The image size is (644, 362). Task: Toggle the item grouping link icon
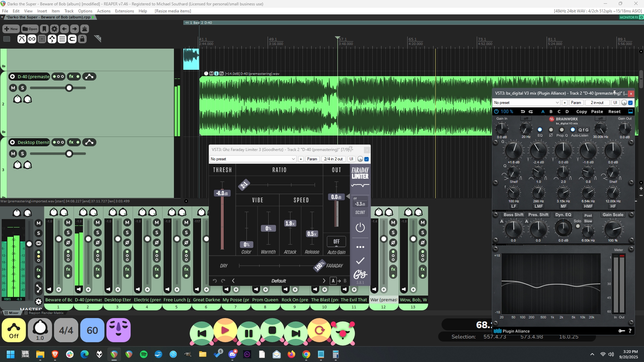(x=32, y=39)
